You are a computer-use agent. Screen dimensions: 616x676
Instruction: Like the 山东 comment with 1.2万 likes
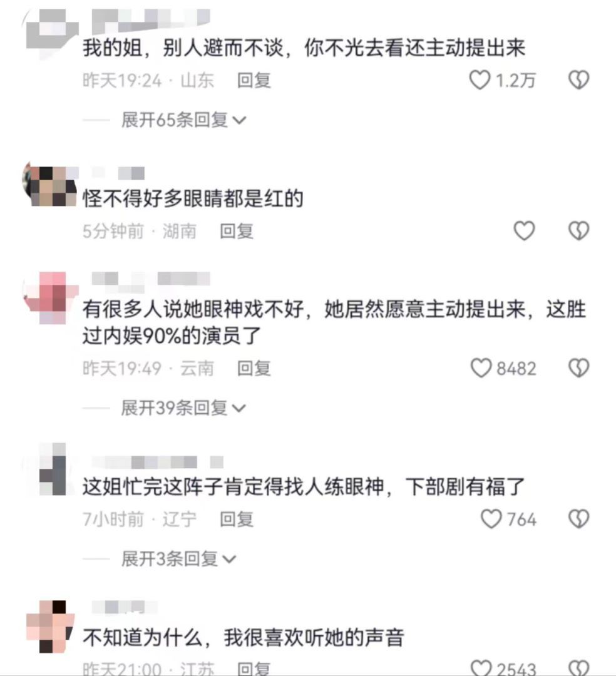pos(480,80)
